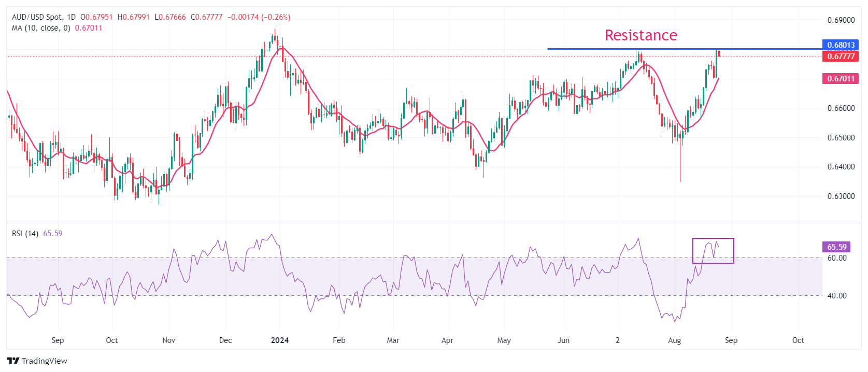This screenshot has width=868, height=372.
Task: Click the 0.69000 price axis label
Action: pos(841,20)
